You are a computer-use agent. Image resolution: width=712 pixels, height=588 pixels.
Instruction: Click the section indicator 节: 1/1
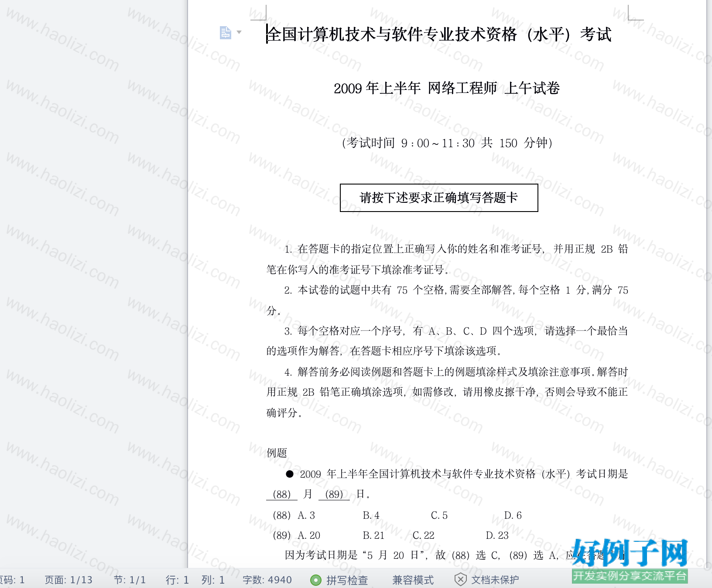130,580
